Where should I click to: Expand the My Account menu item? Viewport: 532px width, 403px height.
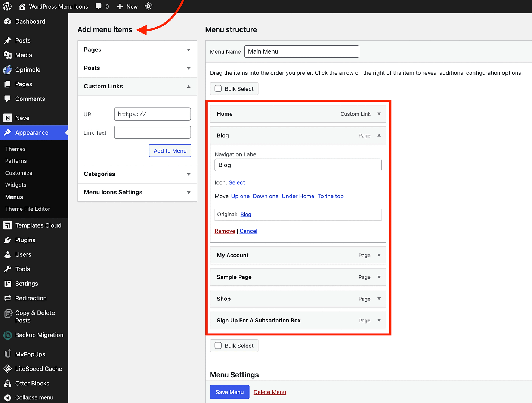point(379,255)
